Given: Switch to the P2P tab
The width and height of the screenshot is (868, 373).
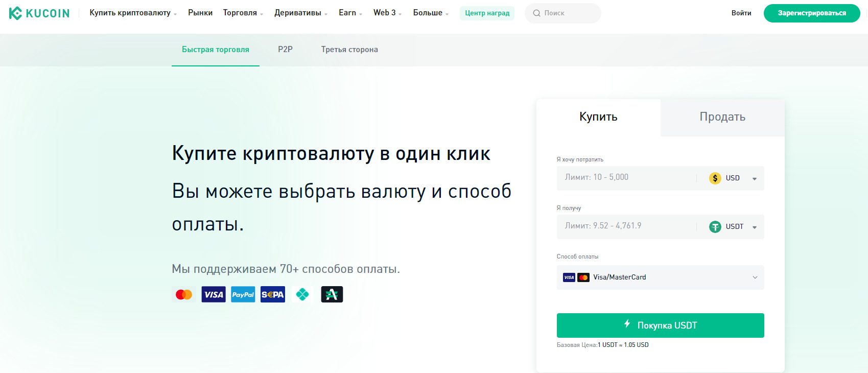Looking at the screenshot, I should click(285, 50).
